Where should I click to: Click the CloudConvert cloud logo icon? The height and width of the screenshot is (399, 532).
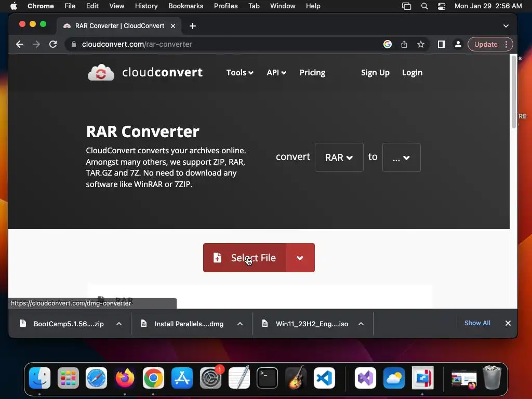pyautogui.click(x=101, y=72)
